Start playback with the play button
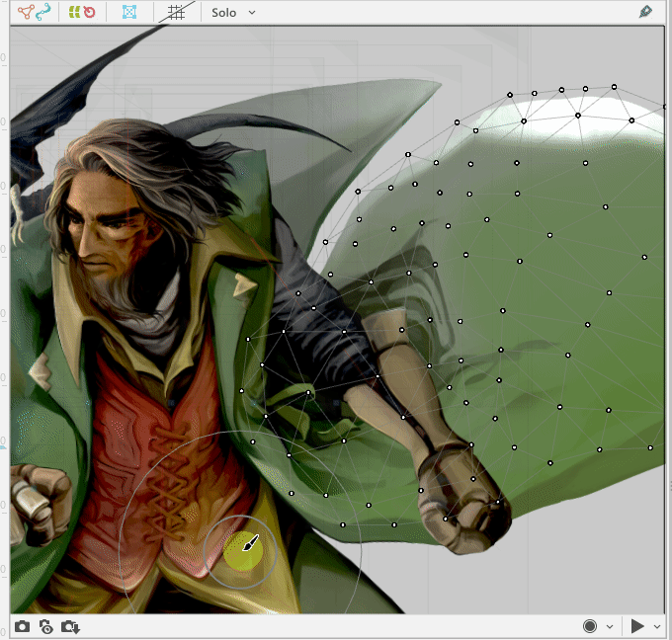Image resolution: width=672 pixels, height=640 pixels. click(x=637, y=626)
